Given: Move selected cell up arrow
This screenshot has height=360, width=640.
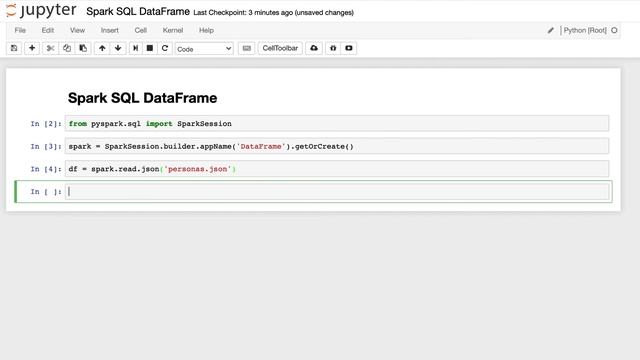Looking at the screenshot, I should [x=102, y=48].
